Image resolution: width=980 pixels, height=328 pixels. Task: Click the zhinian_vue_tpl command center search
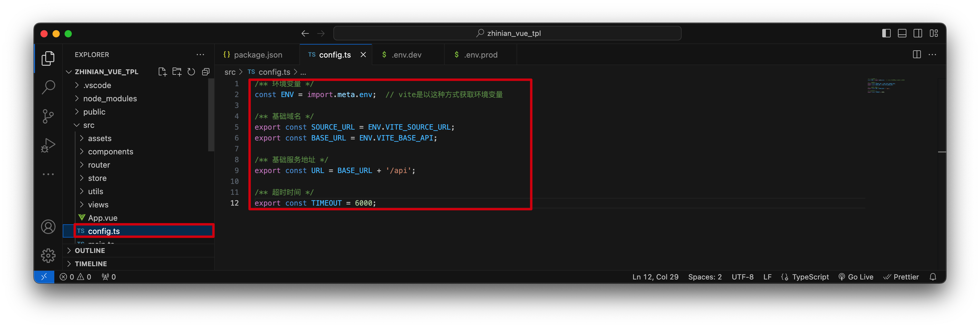(507, 33)
